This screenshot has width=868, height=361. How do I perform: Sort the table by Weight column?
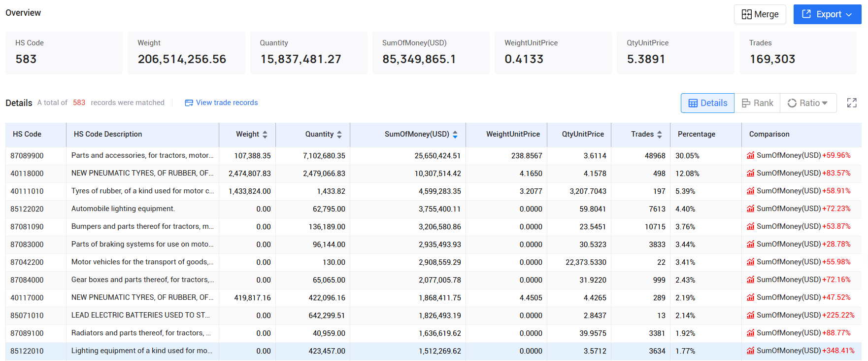tap(265, 134)
